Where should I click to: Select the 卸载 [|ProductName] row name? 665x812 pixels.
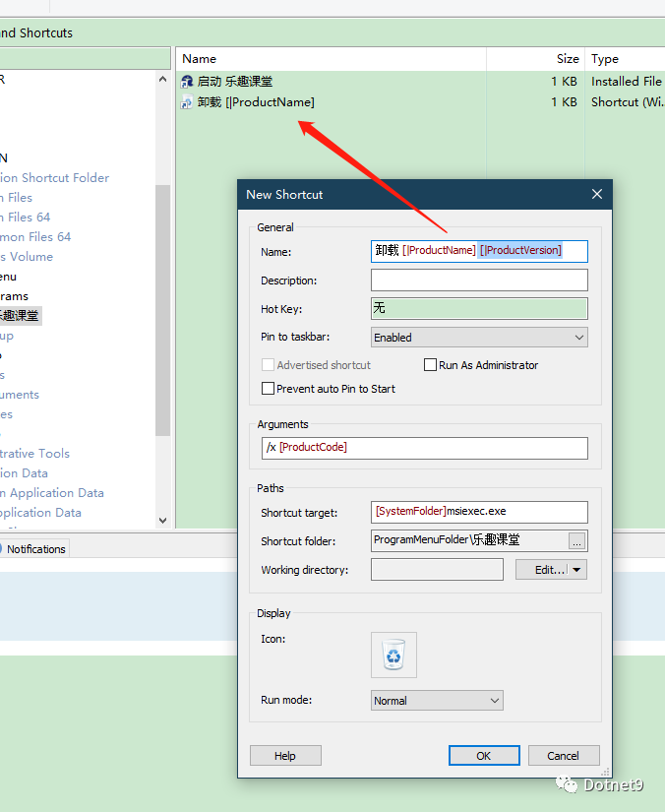[256, 102]
